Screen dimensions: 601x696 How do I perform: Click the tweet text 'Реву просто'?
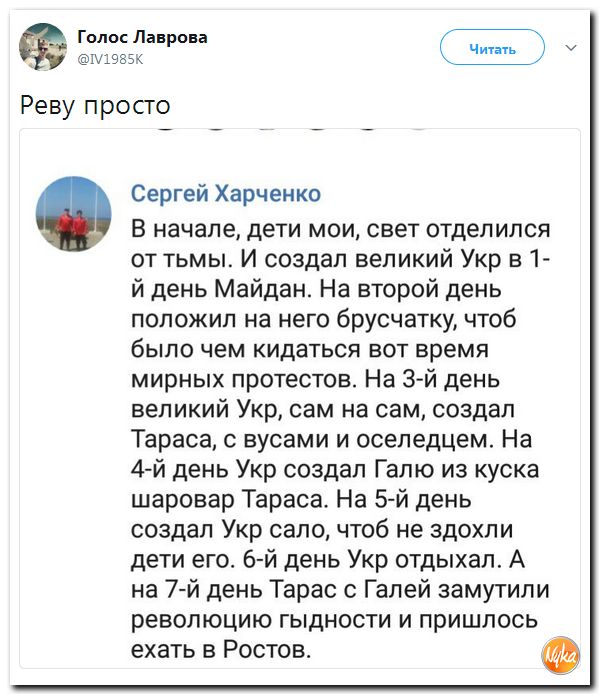[x=95, y=105]
